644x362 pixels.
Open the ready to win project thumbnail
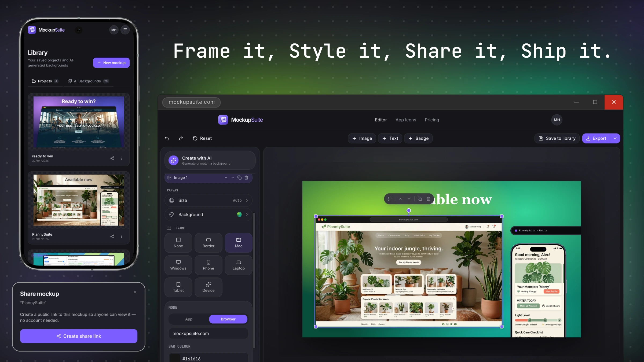click(79, 122)
